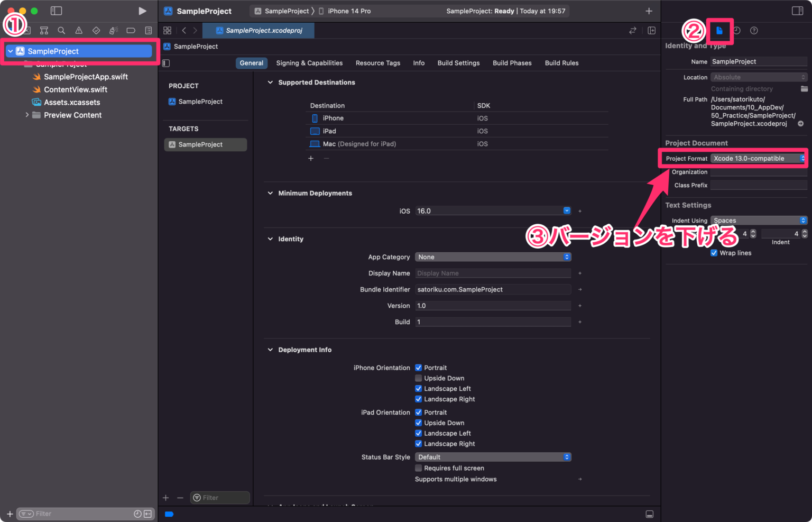812x522 pixels.
Task: Run the project with the play button
Action: 142,11
